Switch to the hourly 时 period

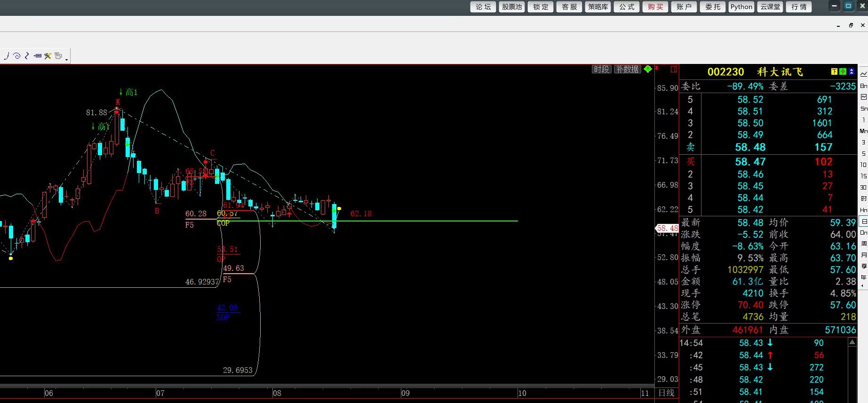point(864,198)
